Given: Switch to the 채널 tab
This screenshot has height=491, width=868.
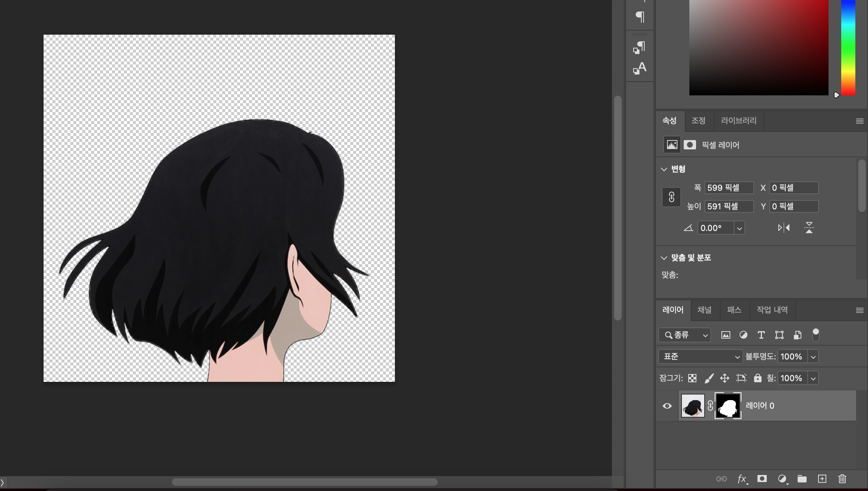Looking at the screenshot, I should pos(704,310).
